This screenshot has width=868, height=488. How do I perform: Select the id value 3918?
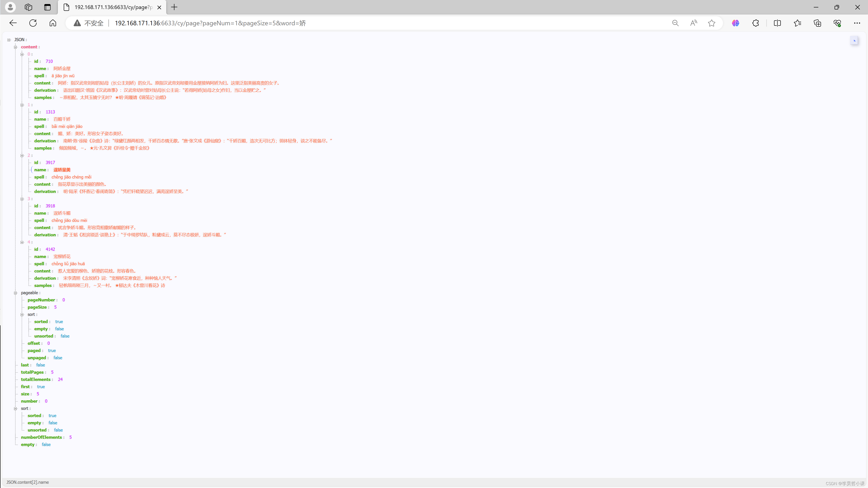50,206
